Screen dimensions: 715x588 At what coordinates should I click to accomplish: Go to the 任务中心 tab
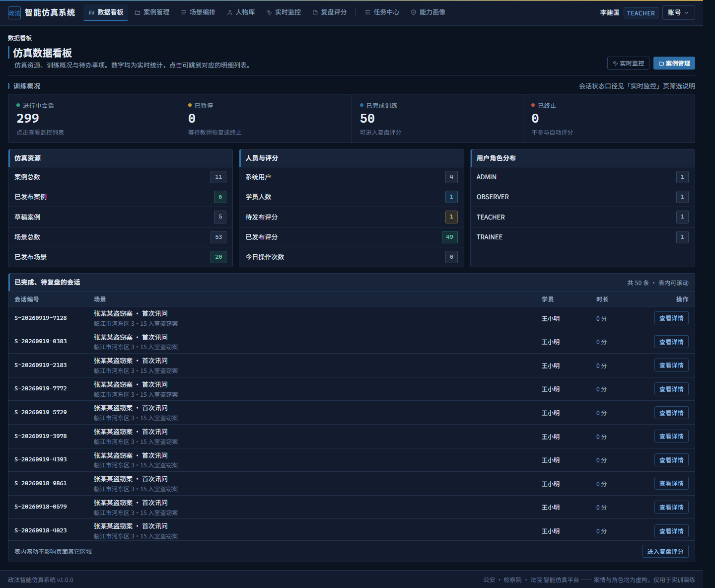(382, 12)
